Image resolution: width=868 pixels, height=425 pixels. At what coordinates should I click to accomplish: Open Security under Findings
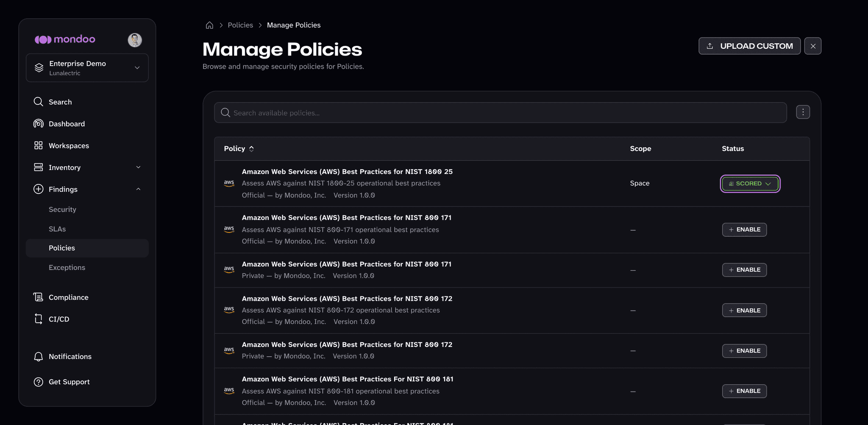[62, 210]
